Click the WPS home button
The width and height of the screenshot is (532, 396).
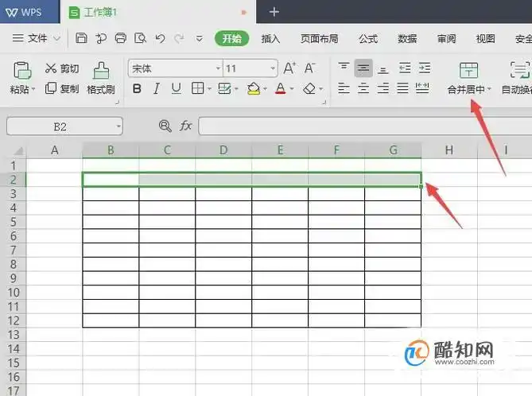(30, 12)
